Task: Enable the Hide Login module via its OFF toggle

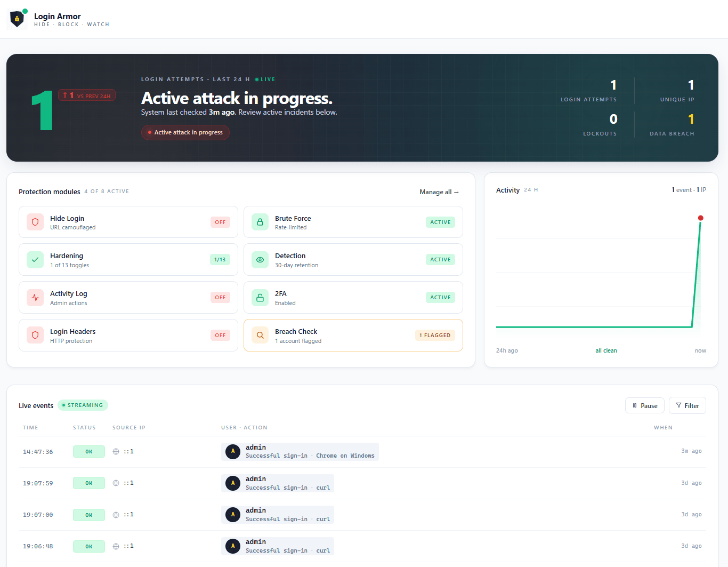Action: pyautogui.click(x=220, y=222)
